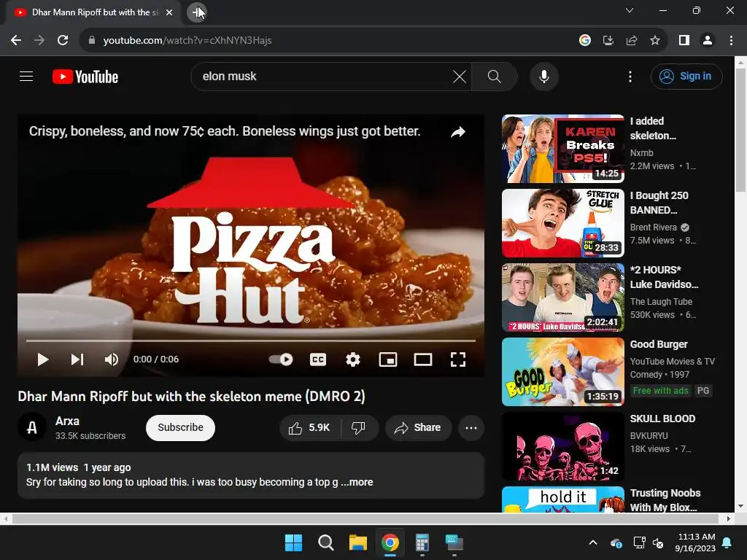
Task: Reload the page
Action: [x=63, y=41]
